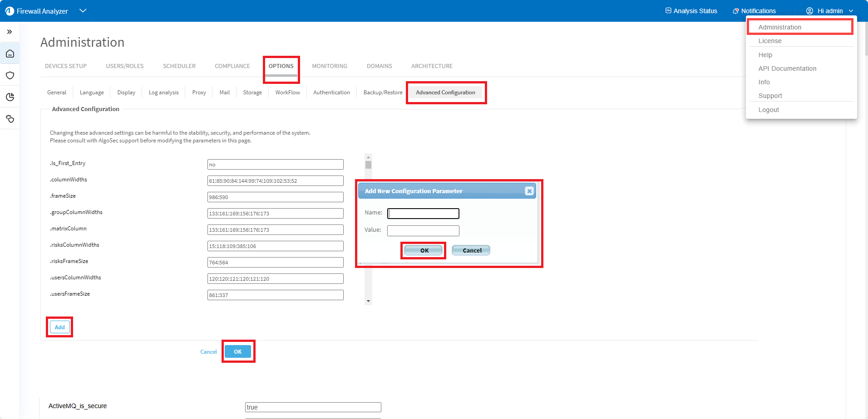This screenshot has height=419, width=868.
Task: Open Notifications bell
Action: [754, 11]
